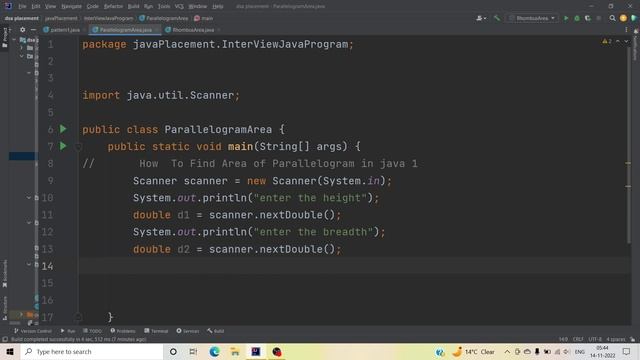The height and width of the screenshot is (360, 640).
Task: Open the VCS menu
Action: click(x=179, y=6)
